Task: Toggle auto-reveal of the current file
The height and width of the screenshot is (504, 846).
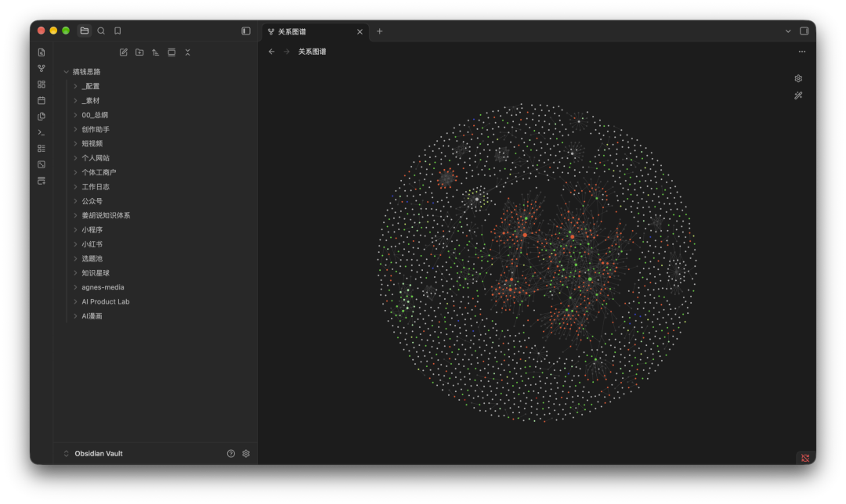Action: [172, 52]
